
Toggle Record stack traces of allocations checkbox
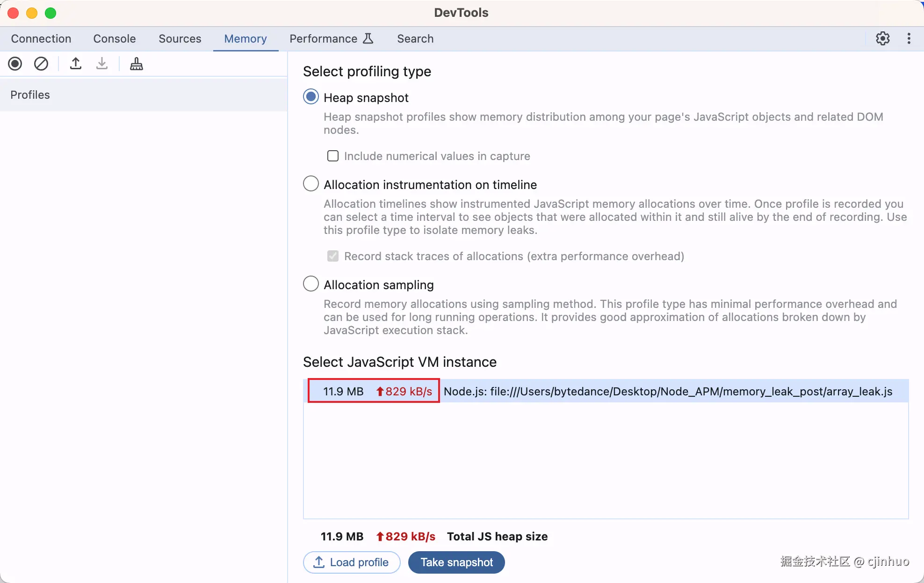tap(333, 256)
